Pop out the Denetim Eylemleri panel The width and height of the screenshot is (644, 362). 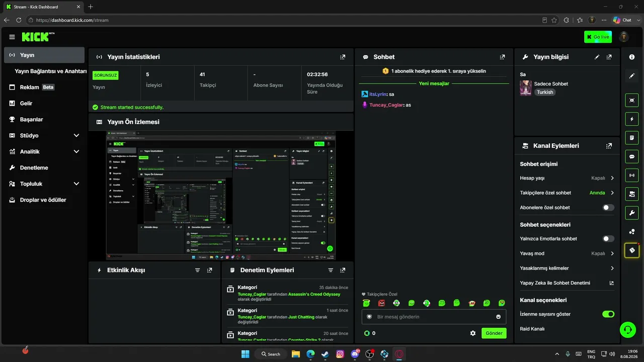click(x=343, y=270)
